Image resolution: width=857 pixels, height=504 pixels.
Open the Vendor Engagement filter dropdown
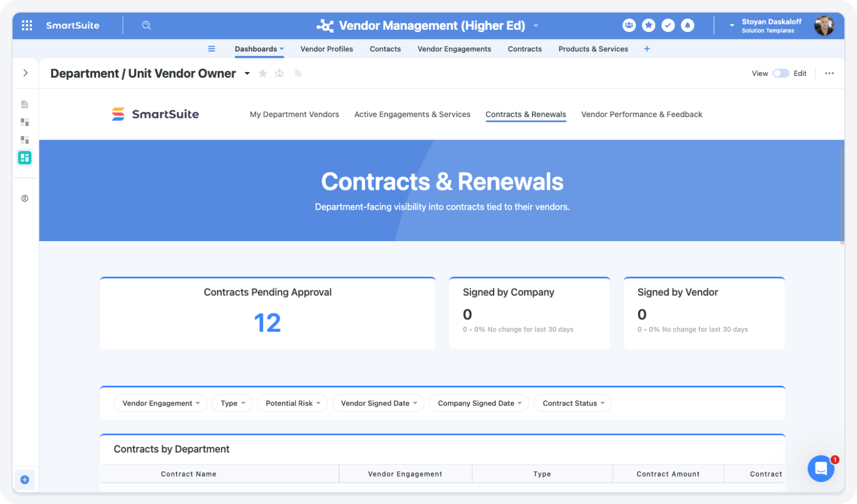tap(161, 403)
